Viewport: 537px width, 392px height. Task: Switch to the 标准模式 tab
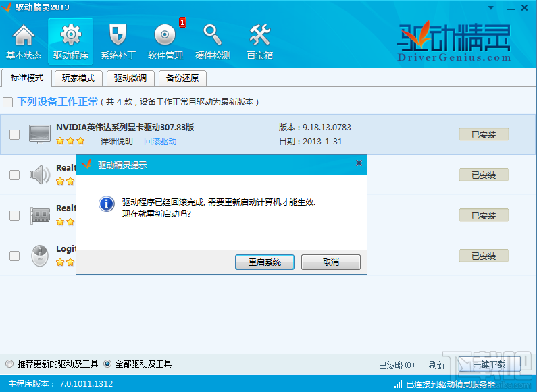click(x=27, y=78)
